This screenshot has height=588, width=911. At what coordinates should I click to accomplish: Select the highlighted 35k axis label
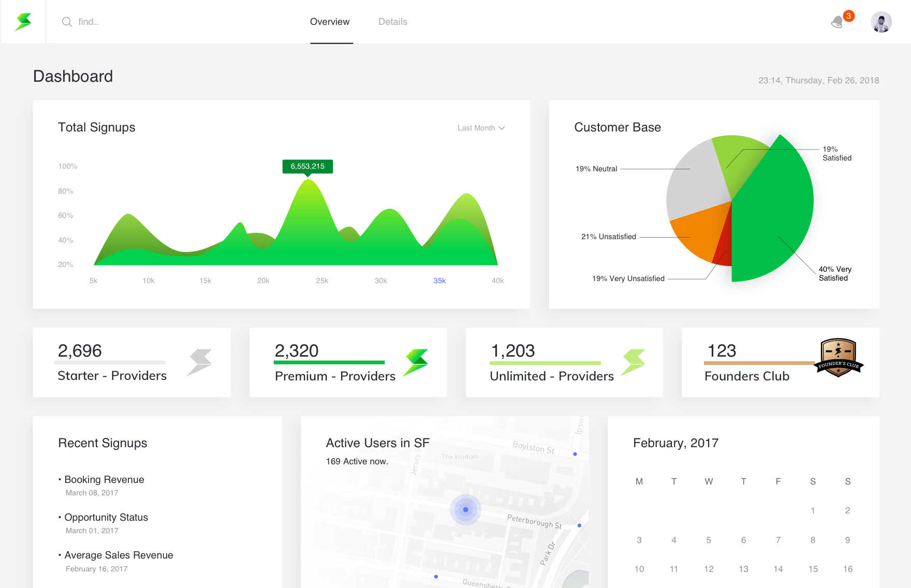pos(439,280)
